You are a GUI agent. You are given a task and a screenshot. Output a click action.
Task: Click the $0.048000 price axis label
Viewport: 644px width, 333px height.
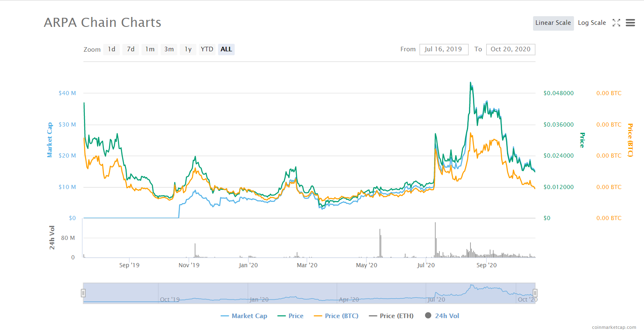[x=559, y=93]
